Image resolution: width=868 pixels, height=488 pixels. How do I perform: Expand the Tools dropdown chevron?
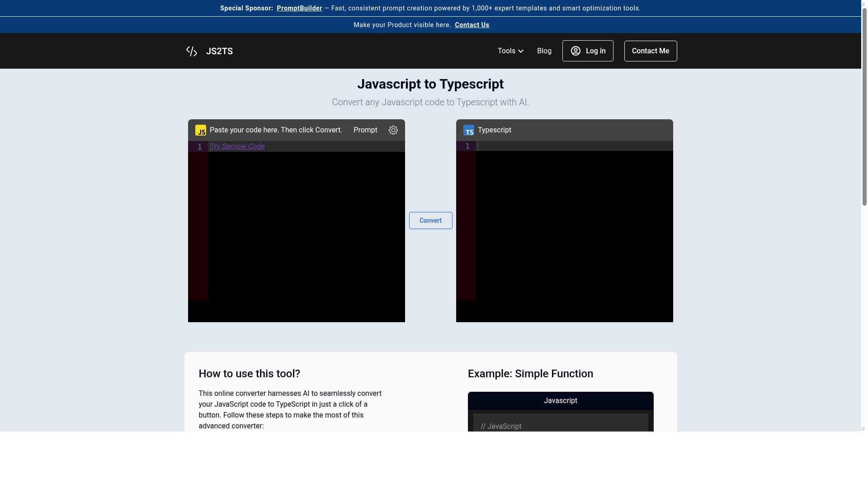pyautogui.click(x=521, y=52)
